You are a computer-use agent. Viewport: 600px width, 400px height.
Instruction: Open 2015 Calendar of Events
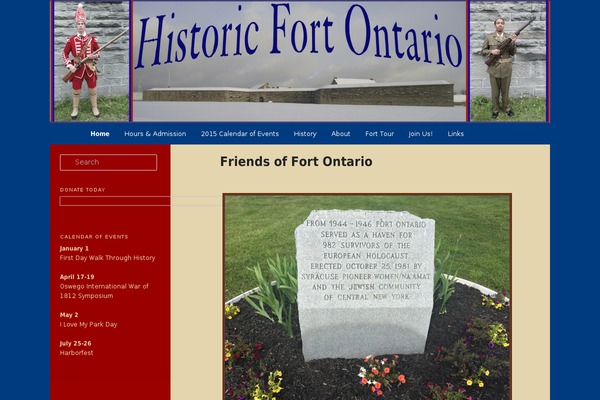(240, 134)
